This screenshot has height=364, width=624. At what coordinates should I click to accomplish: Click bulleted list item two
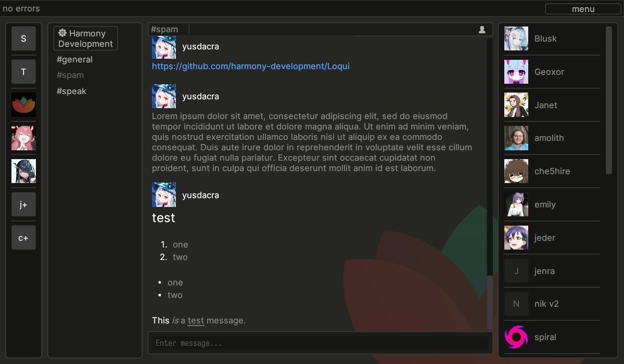tap(170, 295)
